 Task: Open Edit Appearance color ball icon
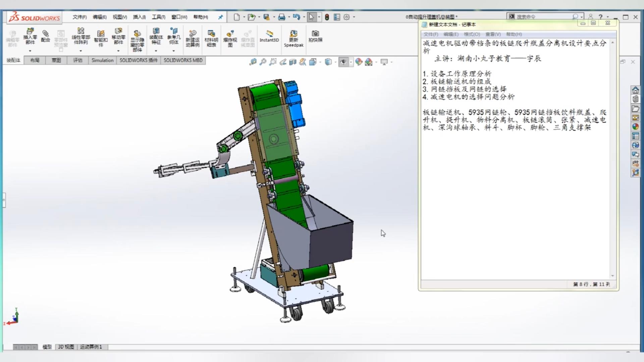pyautogui.click(x=359, y=62)
